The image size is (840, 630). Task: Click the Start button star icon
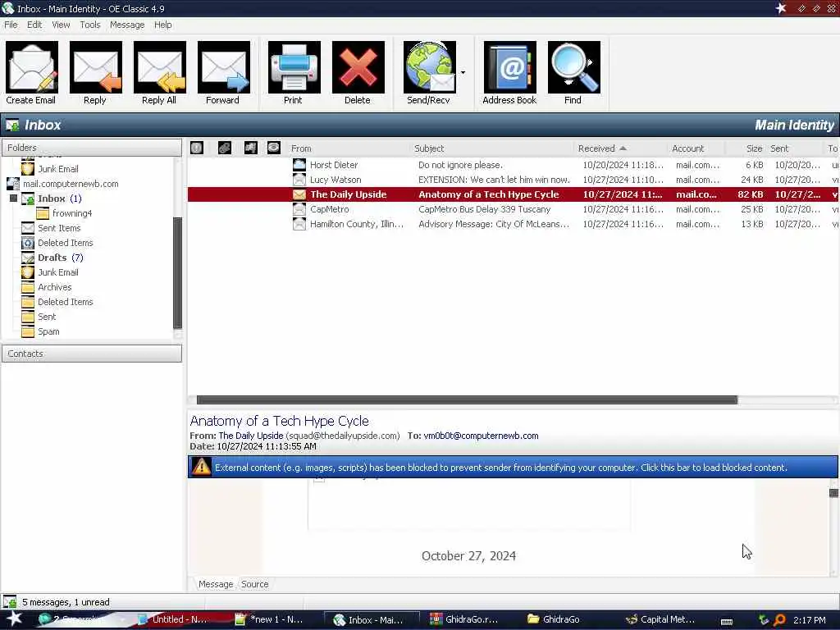click(14, 619)
